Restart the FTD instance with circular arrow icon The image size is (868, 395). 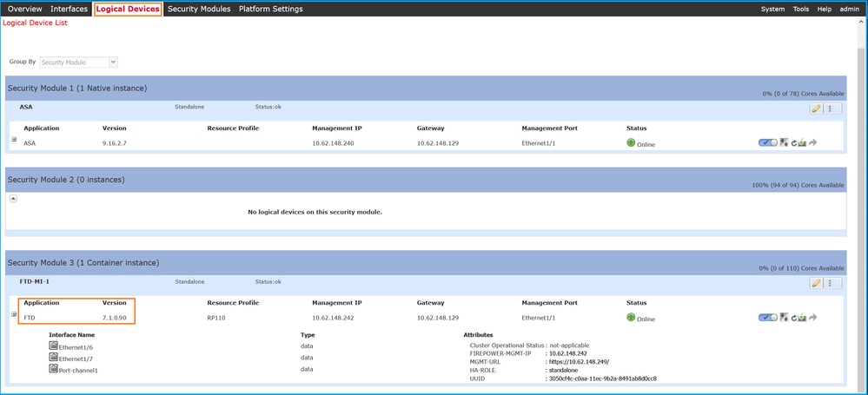coord(794,318)
